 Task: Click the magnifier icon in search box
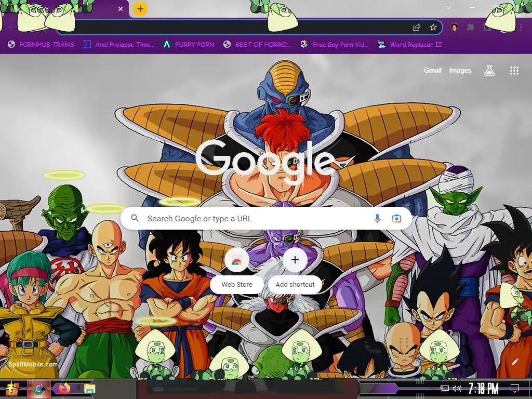click(135, 218)
